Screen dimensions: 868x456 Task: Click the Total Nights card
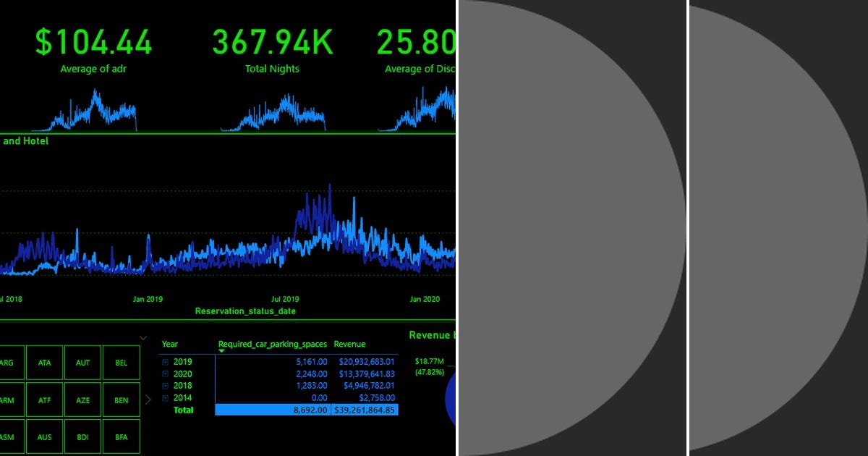271,43
